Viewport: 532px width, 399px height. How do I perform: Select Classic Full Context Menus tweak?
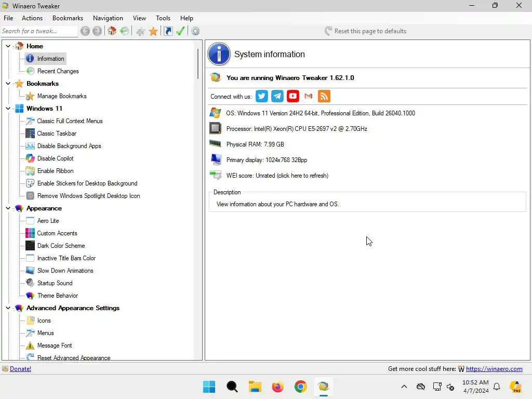pyautogui.click(x=70, y=121)
